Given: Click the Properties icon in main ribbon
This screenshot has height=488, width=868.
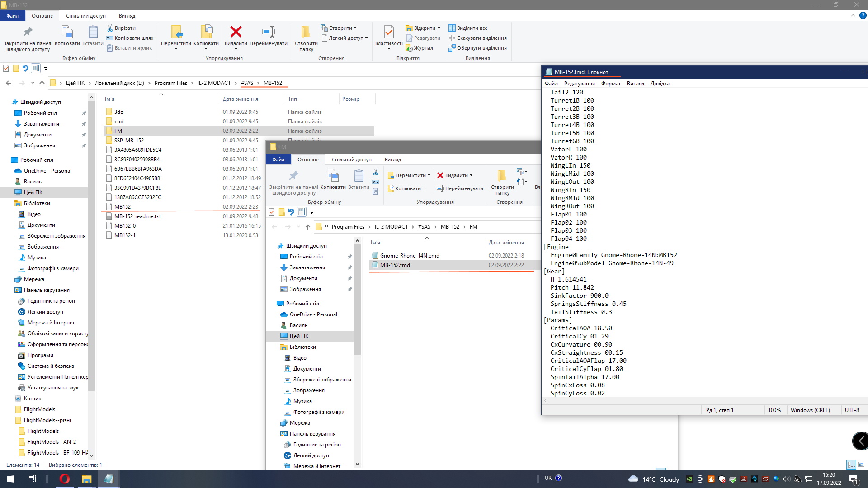Looking at the screenshot, I should [388, 33].
